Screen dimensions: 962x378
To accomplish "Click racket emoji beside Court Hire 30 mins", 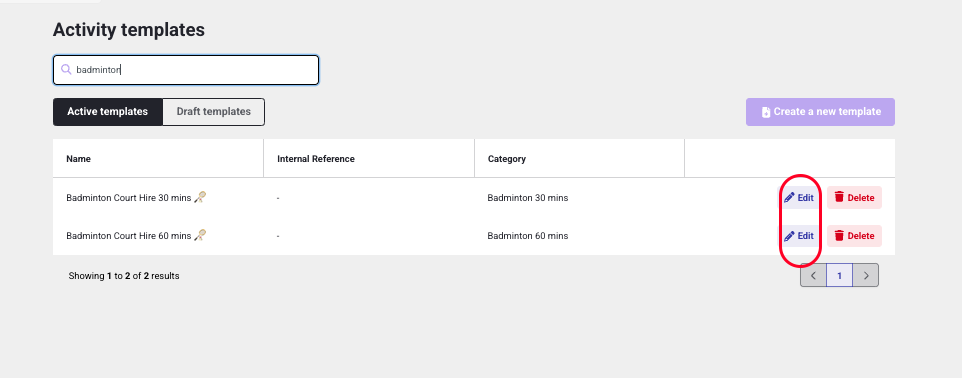I will point(200,198).
